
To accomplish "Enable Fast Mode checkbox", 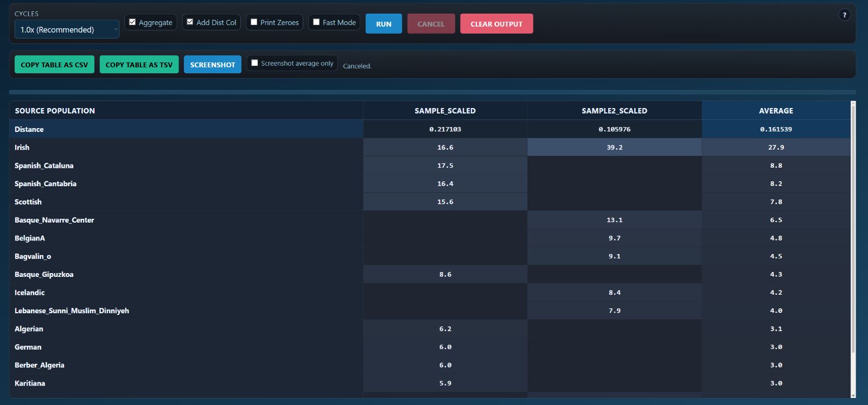I will point(316,22).
